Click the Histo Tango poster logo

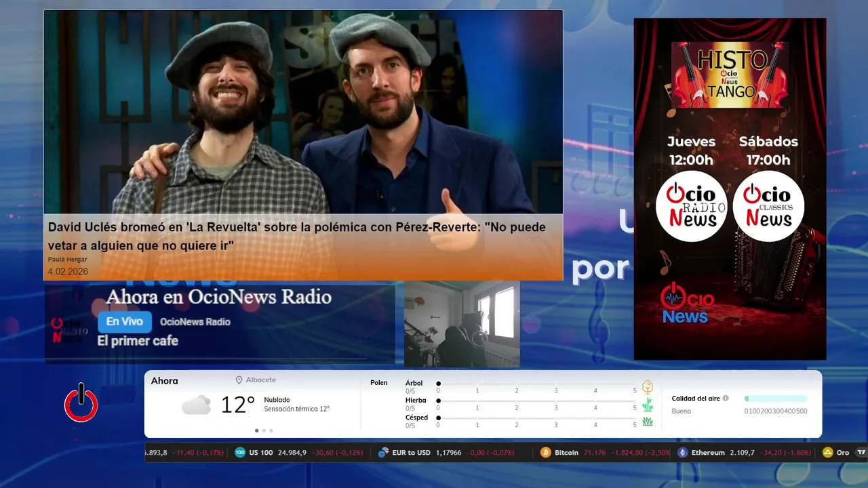click(x=730, y=75)
